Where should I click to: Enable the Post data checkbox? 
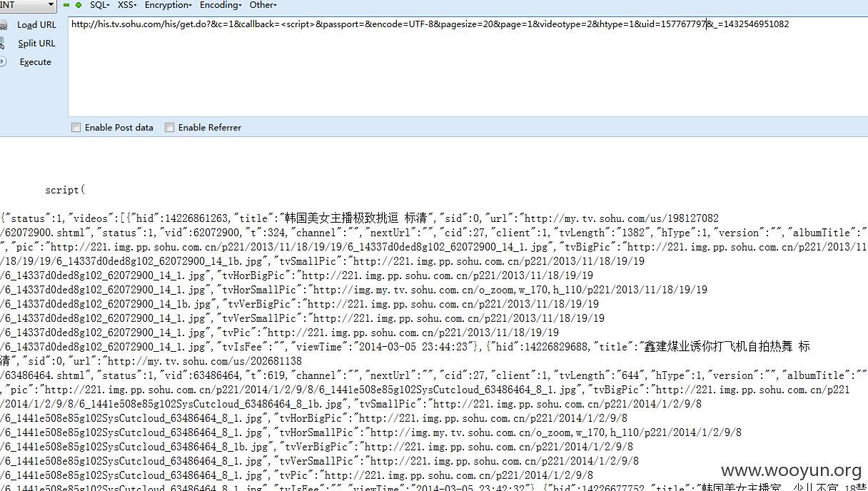tap(76, 128)
